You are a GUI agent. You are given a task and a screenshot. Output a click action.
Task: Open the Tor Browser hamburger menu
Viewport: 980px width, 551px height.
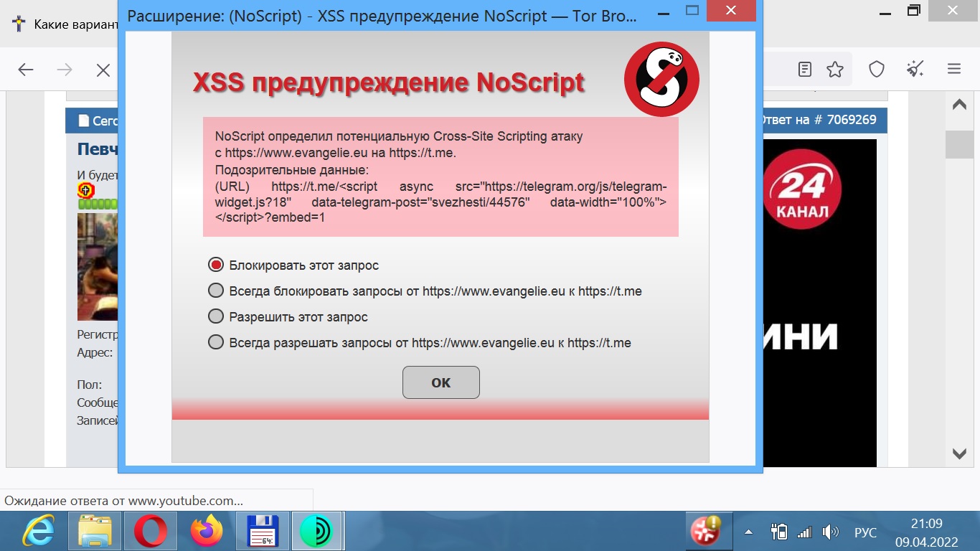point(953,69)
